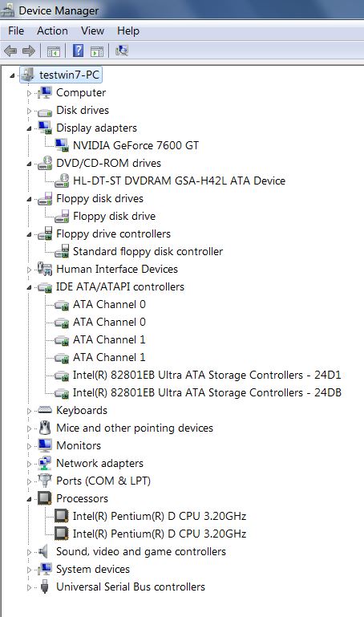Click the Forward arrow toolbar icon
This screenshot has height=617, width=364.
(x=29, y=51)
